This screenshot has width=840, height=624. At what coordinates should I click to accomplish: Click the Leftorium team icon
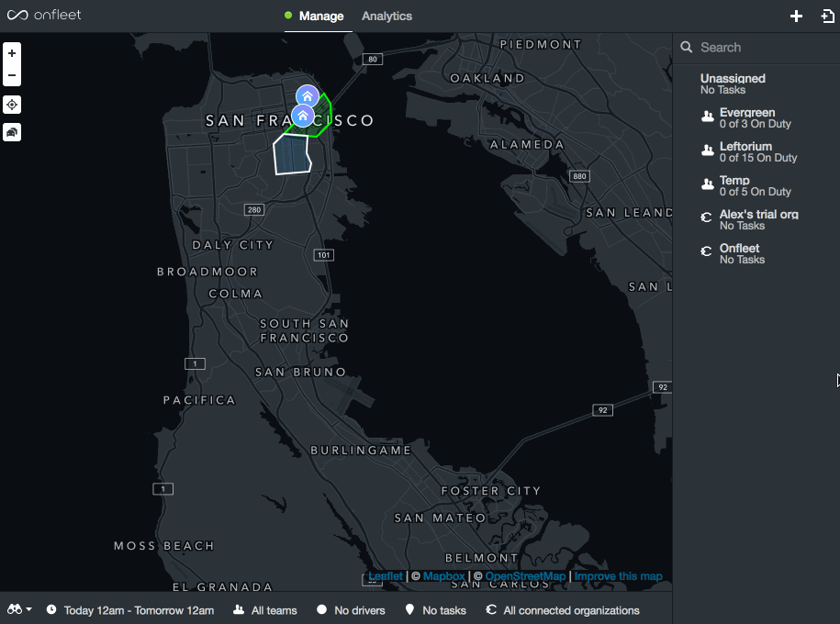(x=708, y=150)
